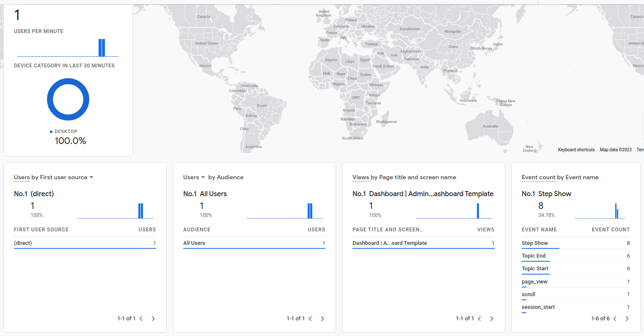Click next arrow on First user source pagination
The image size is (644, 336).
153,318
